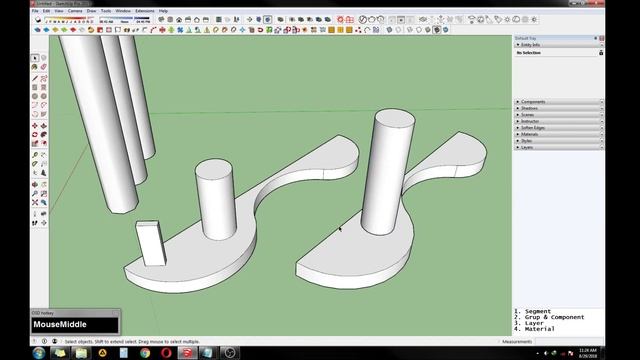Expand the Components panel
This screenshot has height=360, width=640.
558,102
